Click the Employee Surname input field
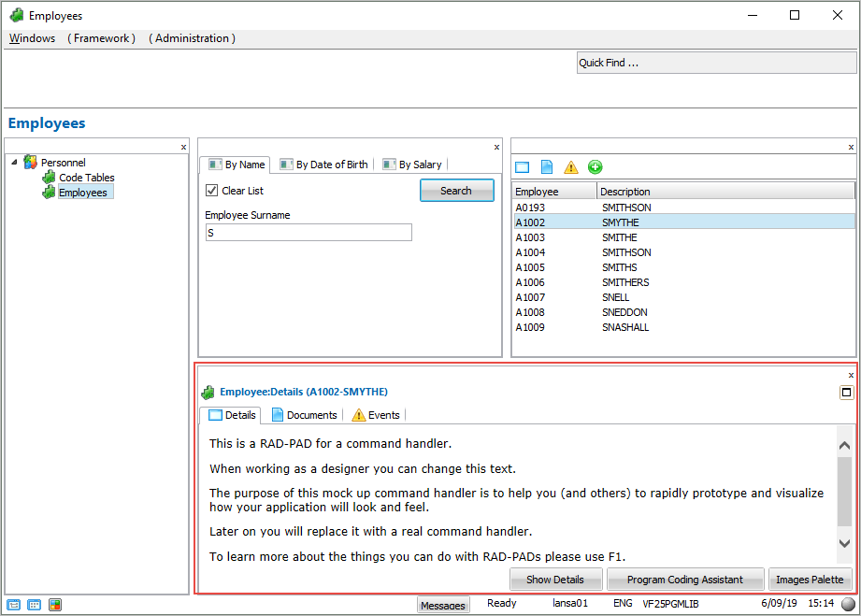The width and height of the screenshot is (861, 616). pos(309,233)
